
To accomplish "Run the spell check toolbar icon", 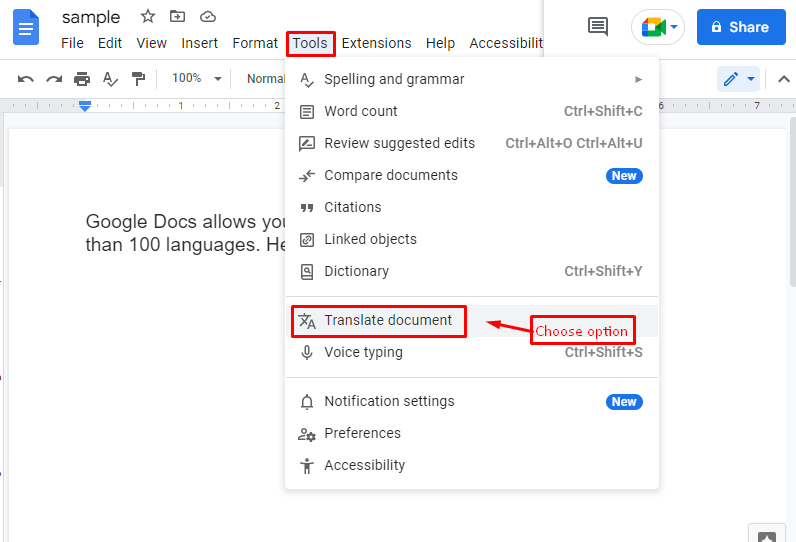I will click(x=110, y=79).
